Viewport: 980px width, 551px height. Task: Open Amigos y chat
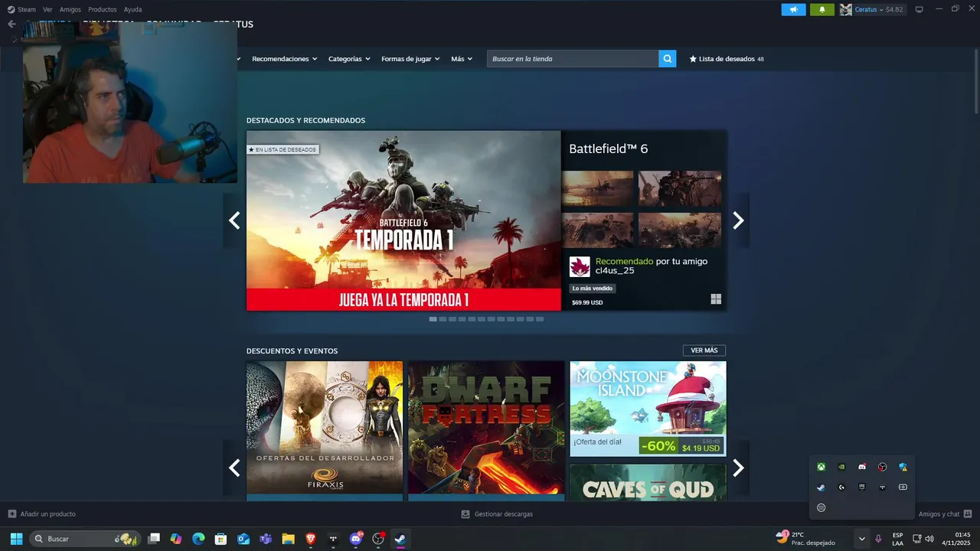(x=945, y=514)
